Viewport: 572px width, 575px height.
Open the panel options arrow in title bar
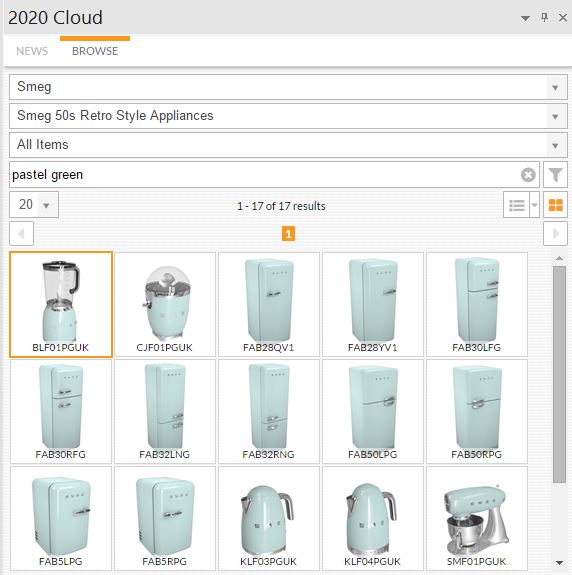coord(525,18)
